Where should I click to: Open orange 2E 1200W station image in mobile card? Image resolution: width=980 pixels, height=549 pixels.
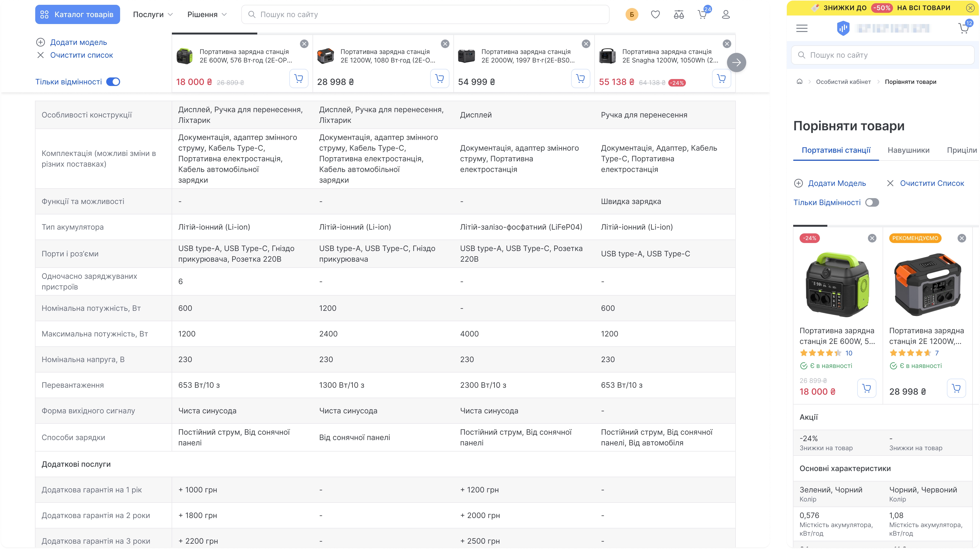click(927, 284)
